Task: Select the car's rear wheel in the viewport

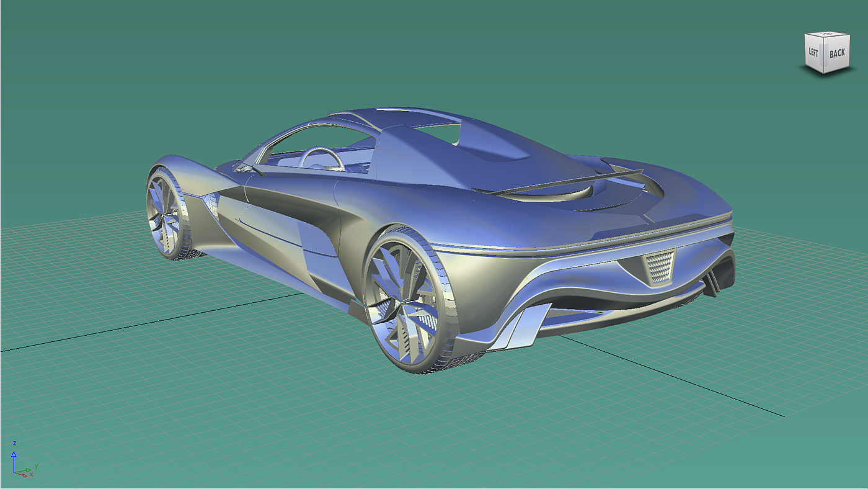Action: [410, 300]
